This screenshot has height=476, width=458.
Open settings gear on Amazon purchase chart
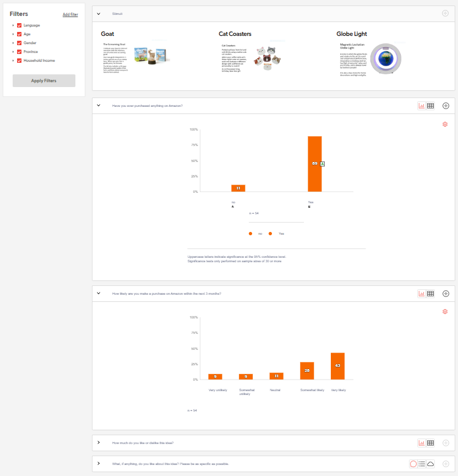(445, 125)
